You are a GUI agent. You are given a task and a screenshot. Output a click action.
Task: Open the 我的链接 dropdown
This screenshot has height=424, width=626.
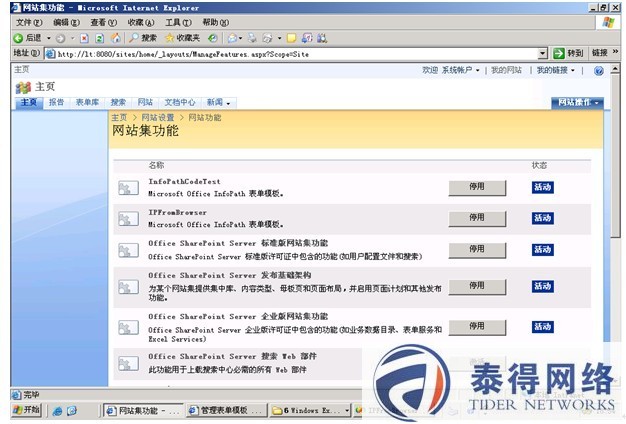point(555,70)
